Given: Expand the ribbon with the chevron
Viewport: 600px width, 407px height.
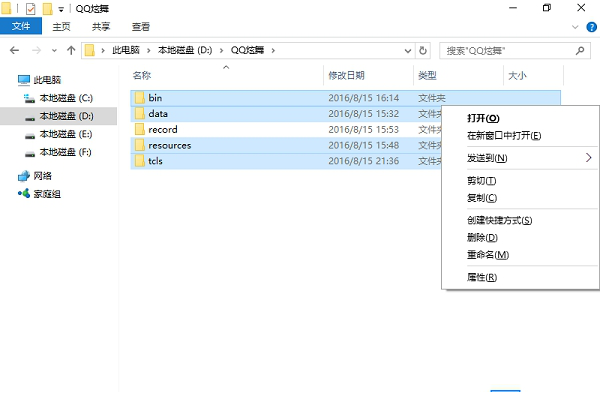Looking at the screenshot, I should (575, 27).
